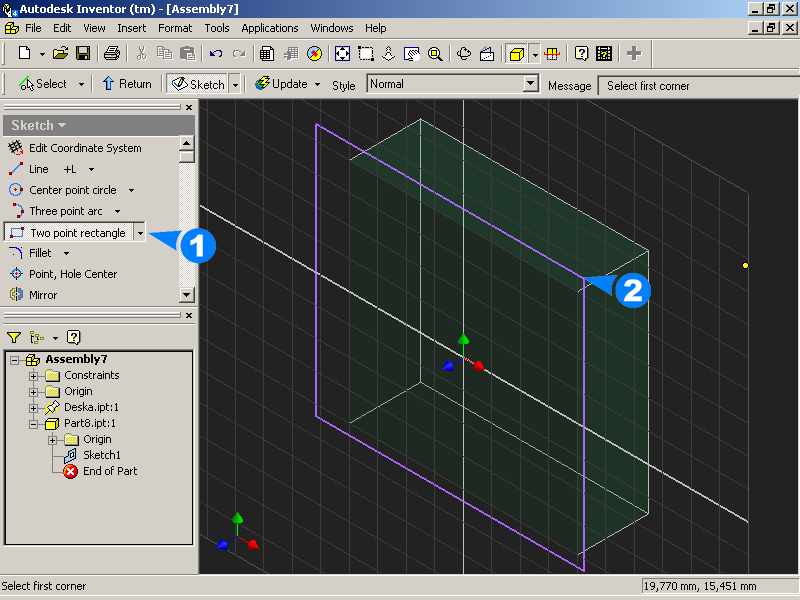This screenshot has width=800, height=600.
Task: Open the Three point arc dropdown arrow
Action: coord(117,211)
